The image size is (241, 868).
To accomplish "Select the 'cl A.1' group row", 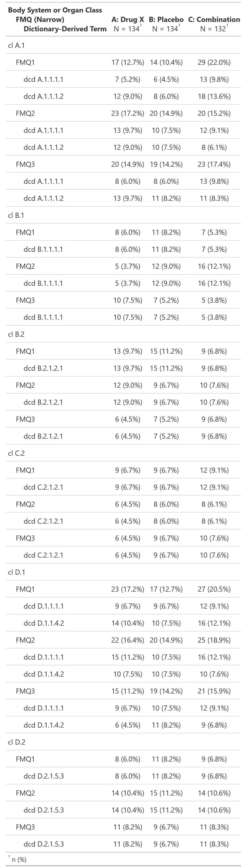I will coord(123,45).
